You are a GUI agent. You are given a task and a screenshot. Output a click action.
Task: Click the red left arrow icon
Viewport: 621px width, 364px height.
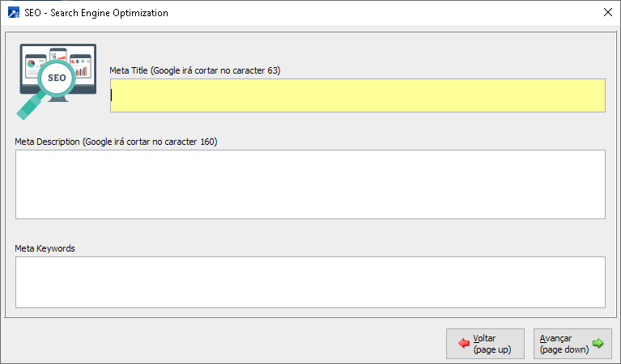click(x=464, y=344)
